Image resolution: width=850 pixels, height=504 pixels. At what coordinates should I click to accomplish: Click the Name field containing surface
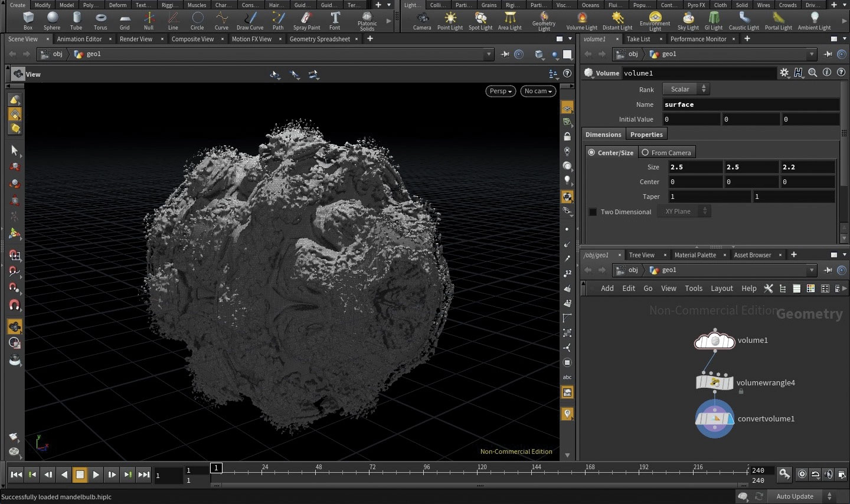pyautogui.click(x=750, y=104)
